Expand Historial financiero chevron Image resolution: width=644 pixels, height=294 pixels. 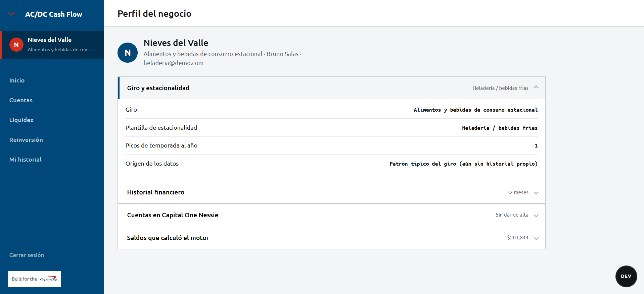click(536, 192)
